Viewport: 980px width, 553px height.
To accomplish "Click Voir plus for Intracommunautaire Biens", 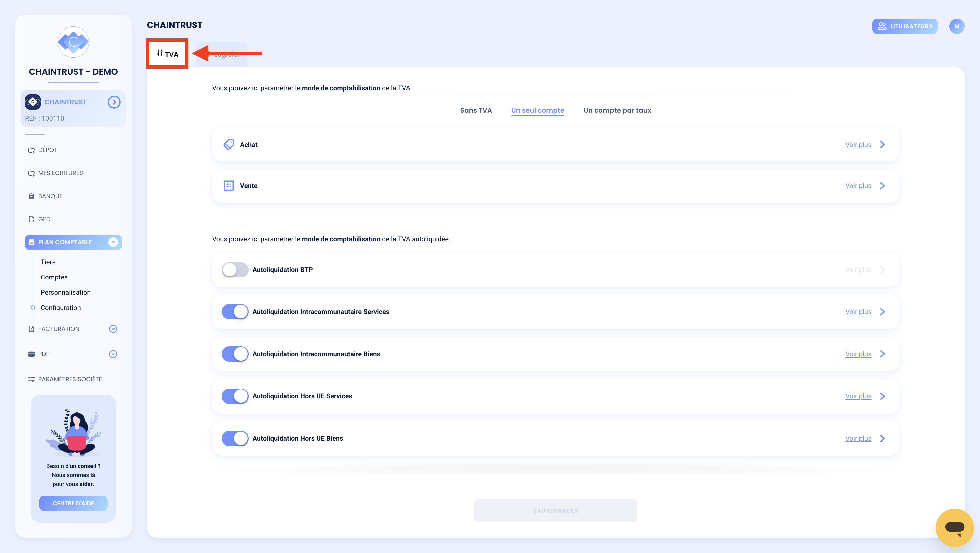I will [858, 354].
